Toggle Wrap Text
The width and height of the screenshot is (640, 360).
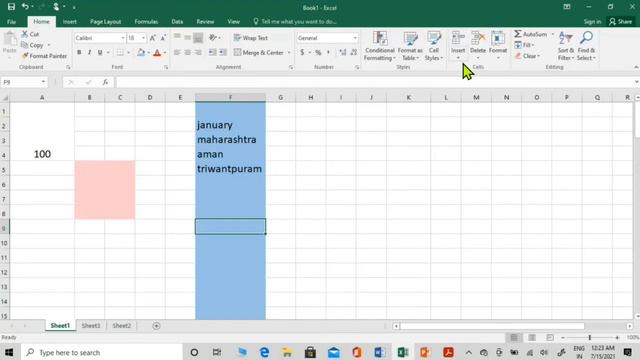coord(251,38)
